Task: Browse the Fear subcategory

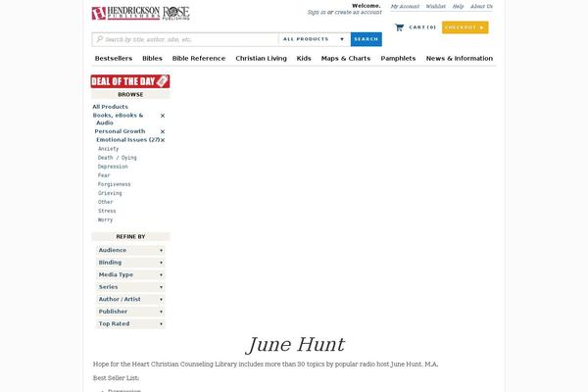Action: 104,175
